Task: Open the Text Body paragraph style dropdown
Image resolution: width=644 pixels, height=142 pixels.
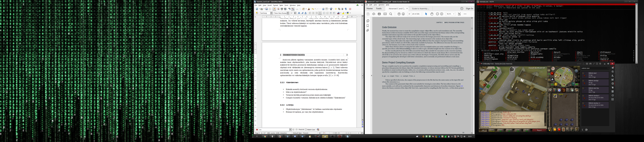Action: tap(271, 13)
